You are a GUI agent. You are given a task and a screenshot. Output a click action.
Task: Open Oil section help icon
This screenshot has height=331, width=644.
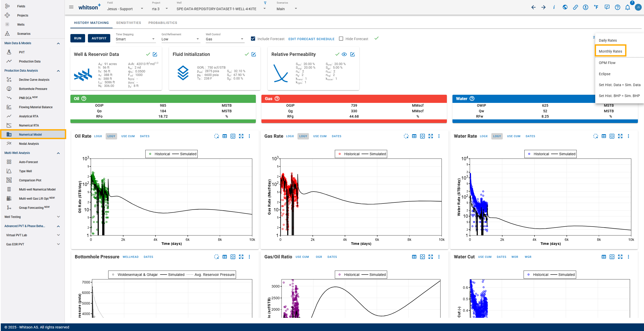click(x=84, y=99)
